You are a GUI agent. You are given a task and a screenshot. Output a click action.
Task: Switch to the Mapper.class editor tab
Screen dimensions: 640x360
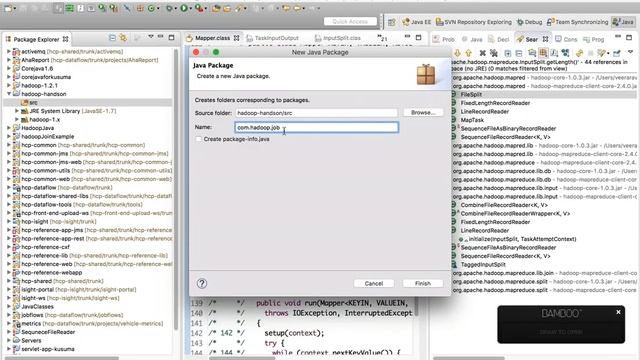pos(212,38)
